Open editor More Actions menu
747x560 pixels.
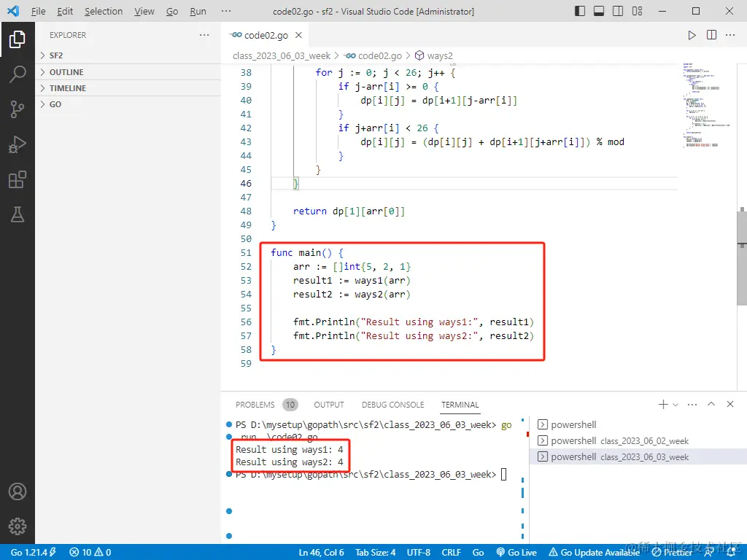pos(729,35)
